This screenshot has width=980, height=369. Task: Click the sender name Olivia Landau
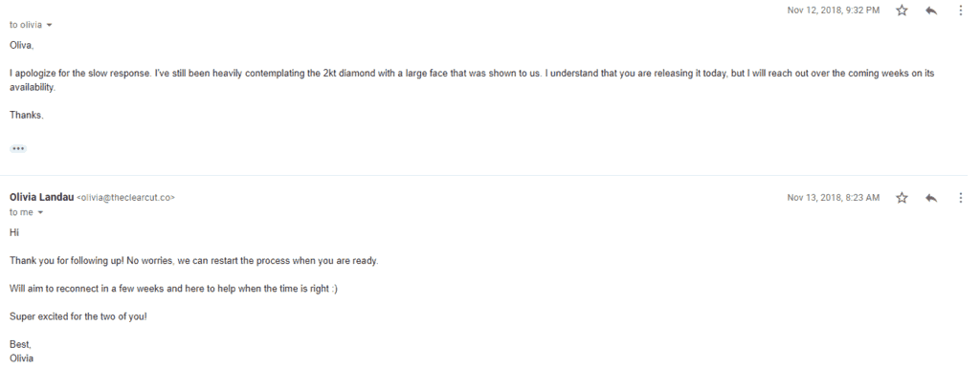(42, 197)
